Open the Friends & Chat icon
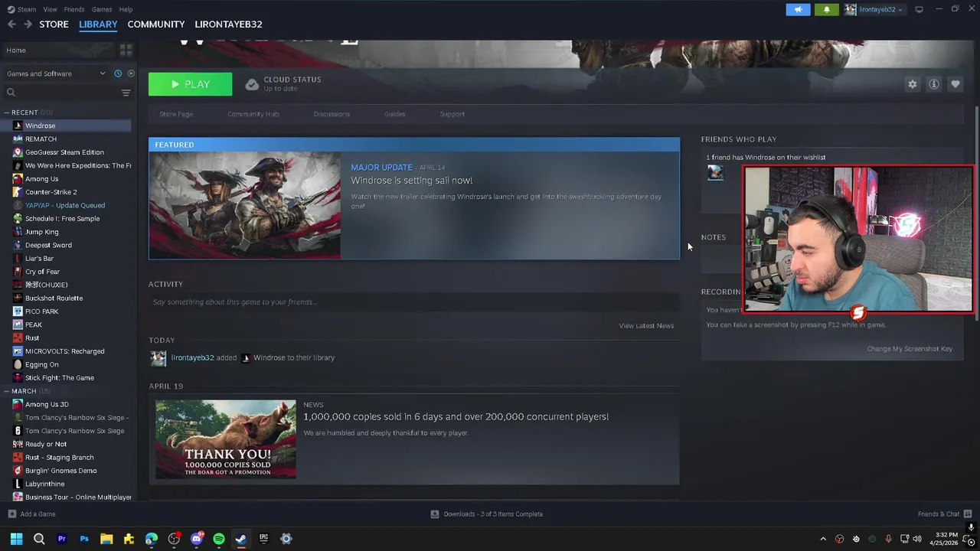The image size is (980, 551). pyautogui.click(x=968, y=514)
